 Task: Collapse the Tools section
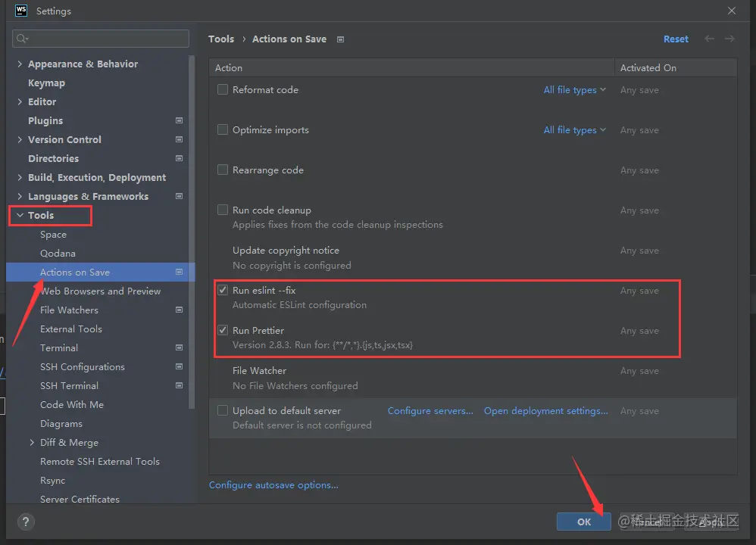[20, 216]
